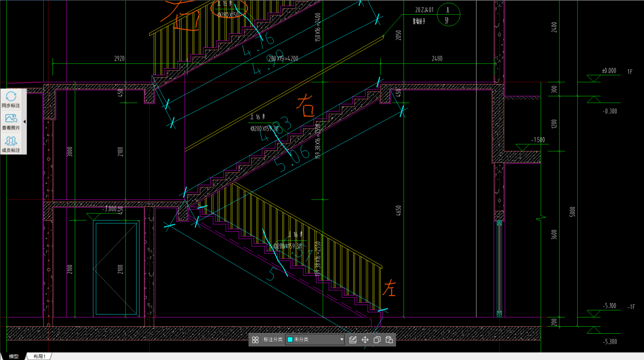Click the 4650 vertical dimension text
The width and height of the screenshot is (644, 360).
[x=399, y=211]
